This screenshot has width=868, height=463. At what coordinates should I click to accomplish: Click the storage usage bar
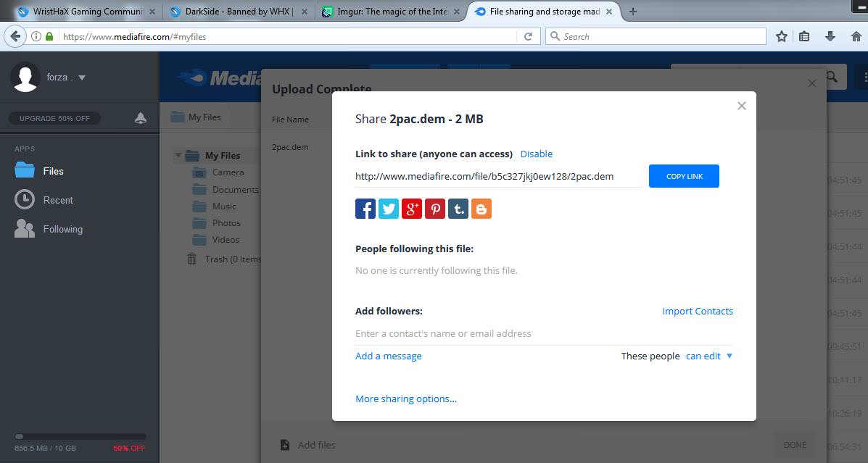80,436
